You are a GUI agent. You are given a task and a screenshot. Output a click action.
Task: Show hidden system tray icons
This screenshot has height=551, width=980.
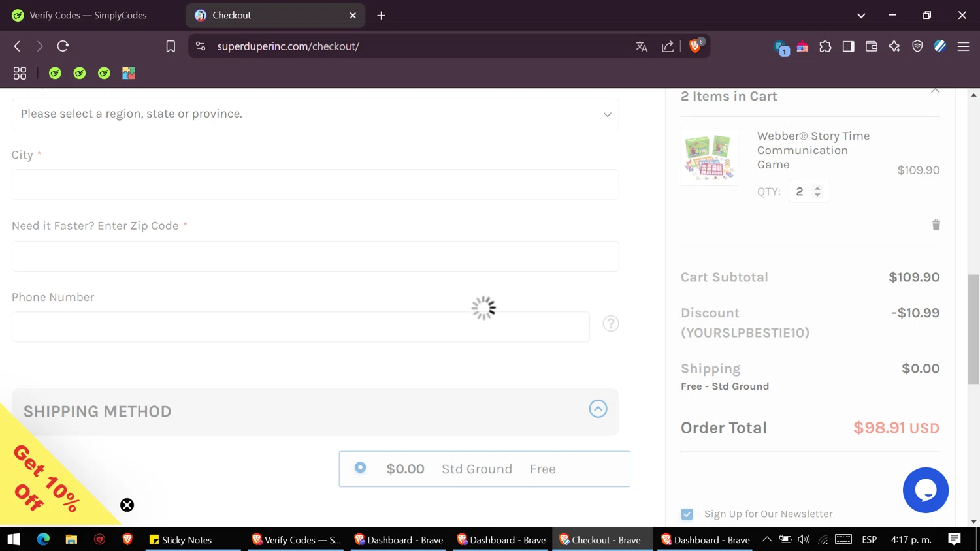(x=767, y=539)
